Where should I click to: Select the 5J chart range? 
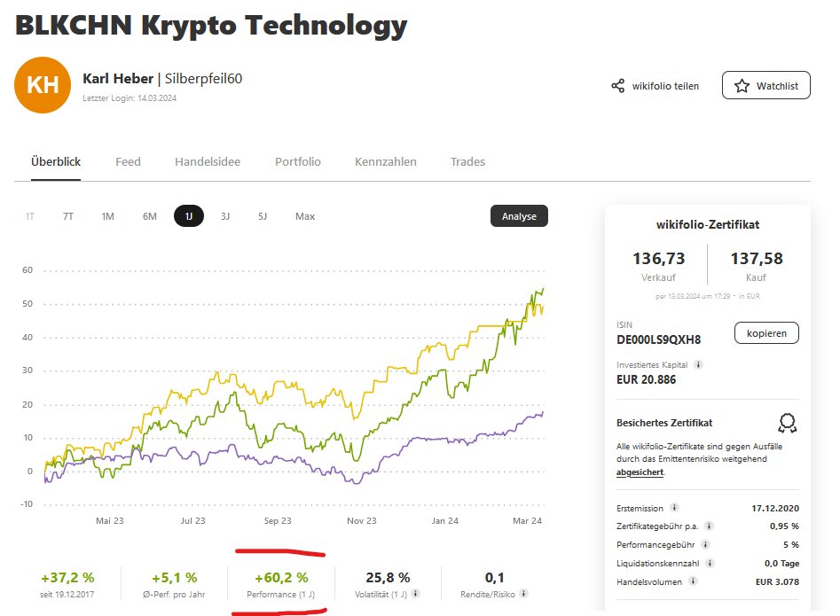(263, 216)
